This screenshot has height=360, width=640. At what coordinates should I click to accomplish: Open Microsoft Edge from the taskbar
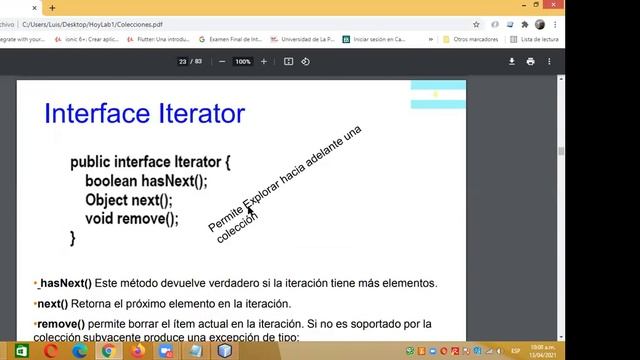coord(80,351)
